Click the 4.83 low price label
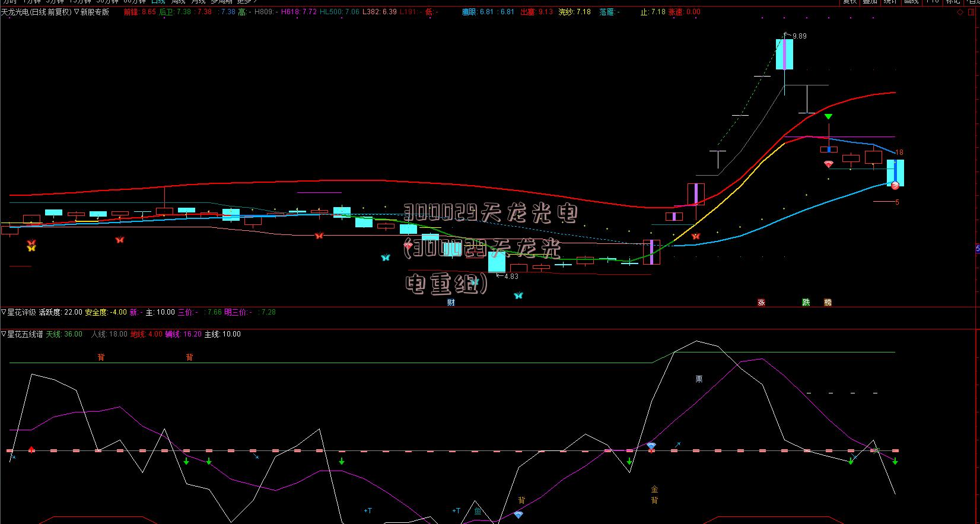Viewport: 980px width, 524px height. click(x=511, y=277)
